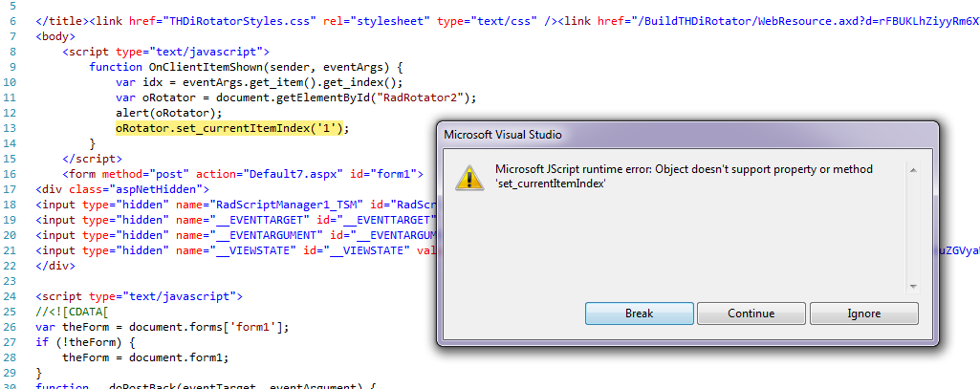Click the 'set_currentItemIndex' error message text

point(551,184)
